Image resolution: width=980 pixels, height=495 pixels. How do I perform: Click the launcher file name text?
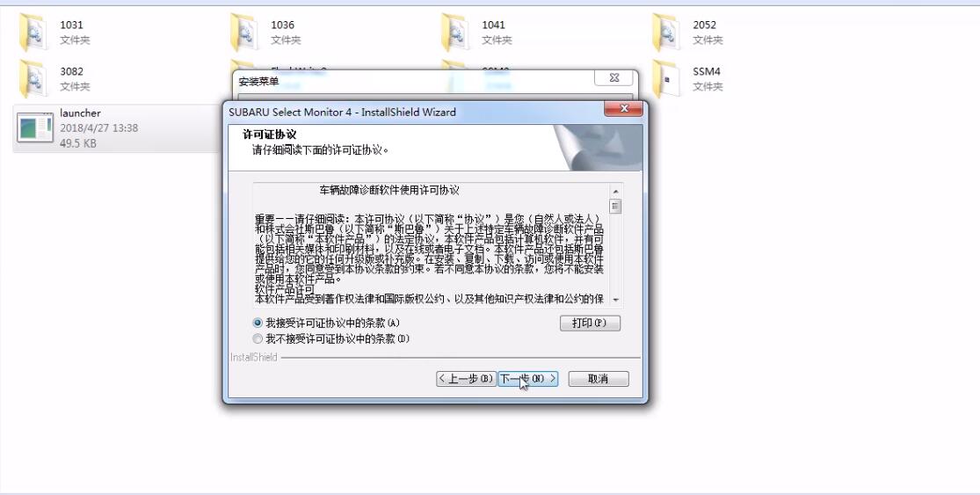[x=80, y=113]
